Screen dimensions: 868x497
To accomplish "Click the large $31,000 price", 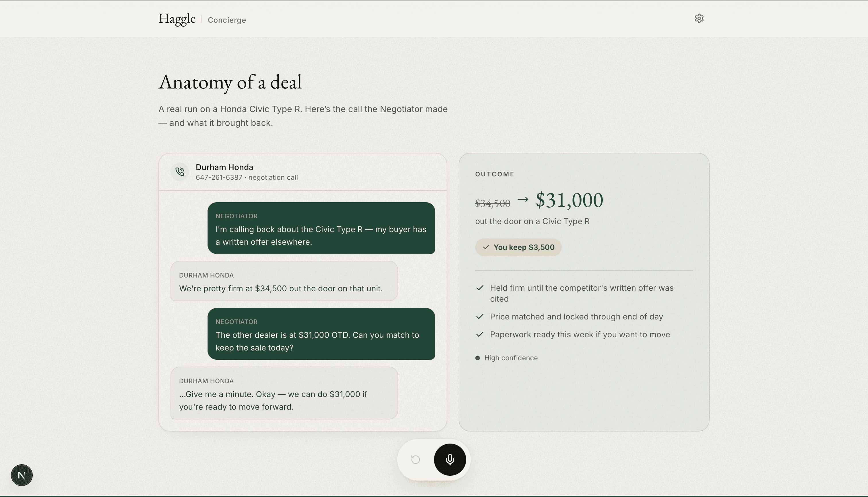I will [x=569, y=200].
